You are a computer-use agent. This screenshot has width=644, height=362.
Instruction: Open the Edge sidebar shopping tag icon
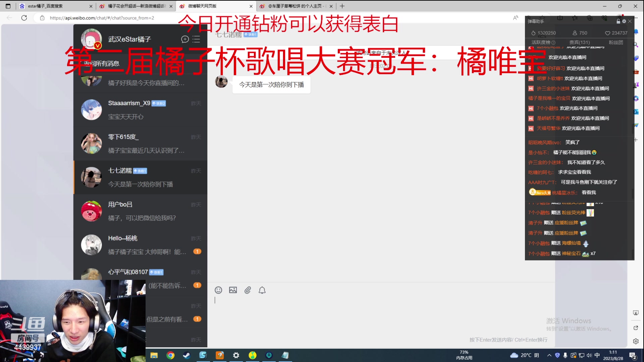click(636, 58)
